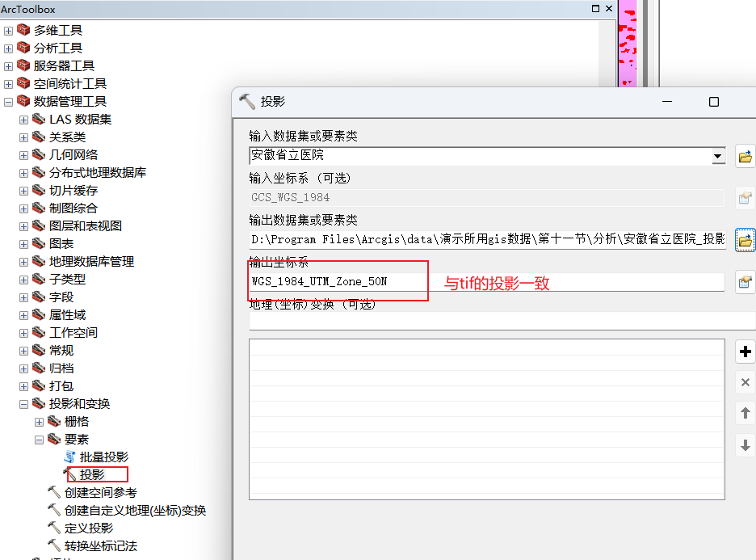
Task: Expand the 工作空间 toolset
Action: point(23,333)
